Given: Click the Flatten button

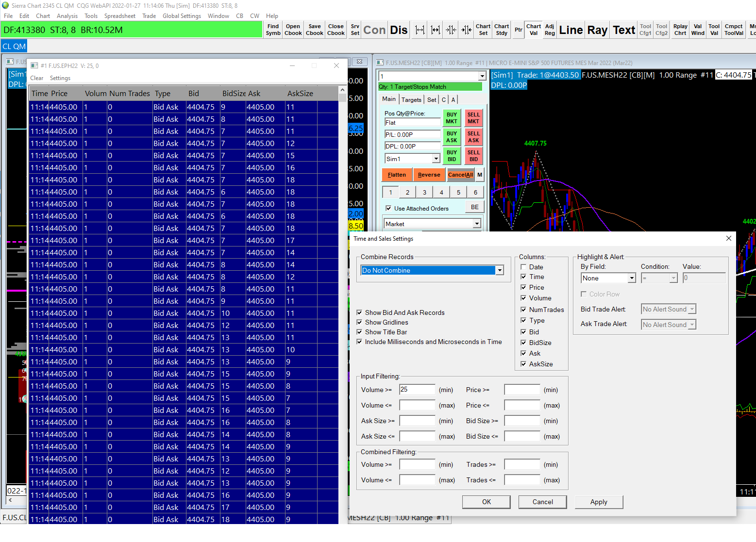Looking at the screenshot, I should (397, 175).
